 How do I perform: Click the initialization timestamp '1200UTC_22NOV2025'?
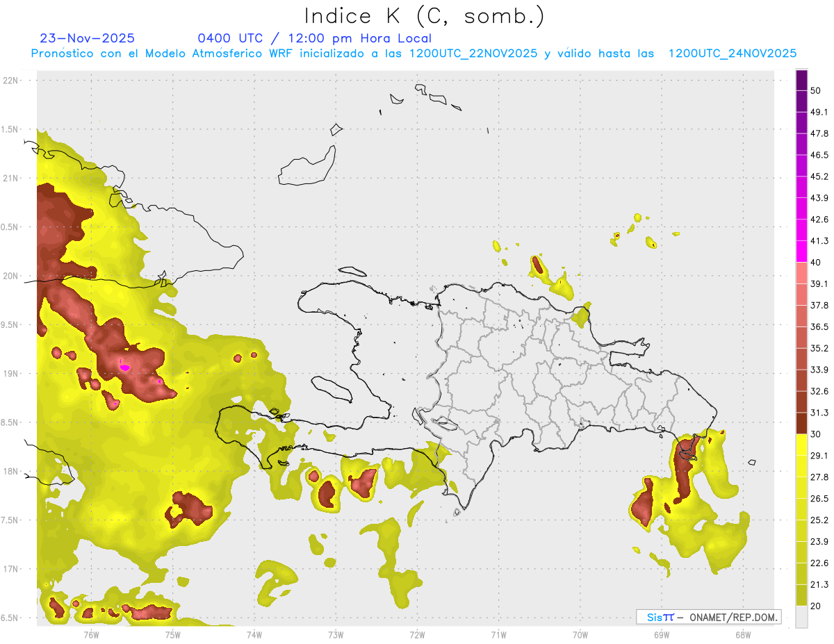click(x=473, y=53)
